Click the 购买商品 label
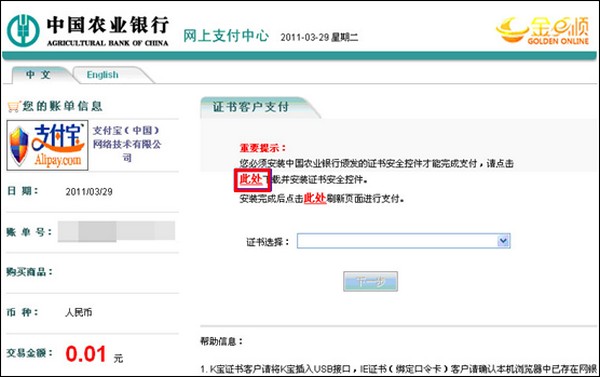This screenshot has height=377, width=600. [29, 272]
